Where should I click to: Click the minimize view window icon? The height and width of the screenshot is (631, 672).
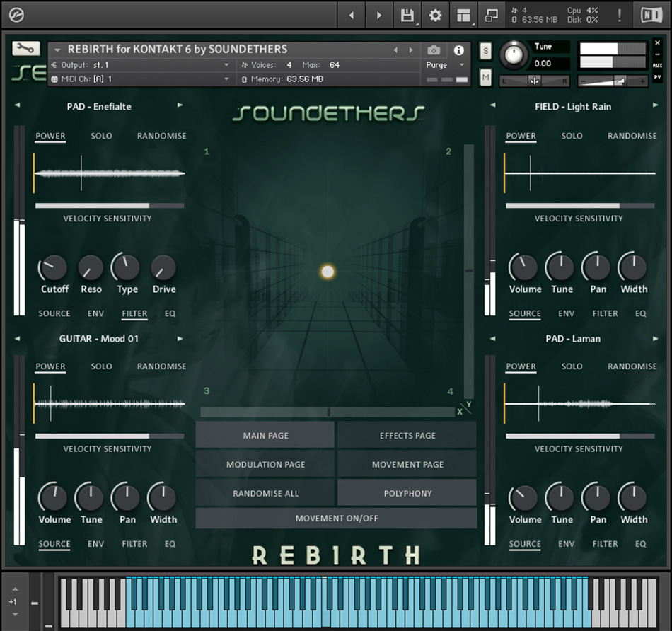(x=491, y=16)
